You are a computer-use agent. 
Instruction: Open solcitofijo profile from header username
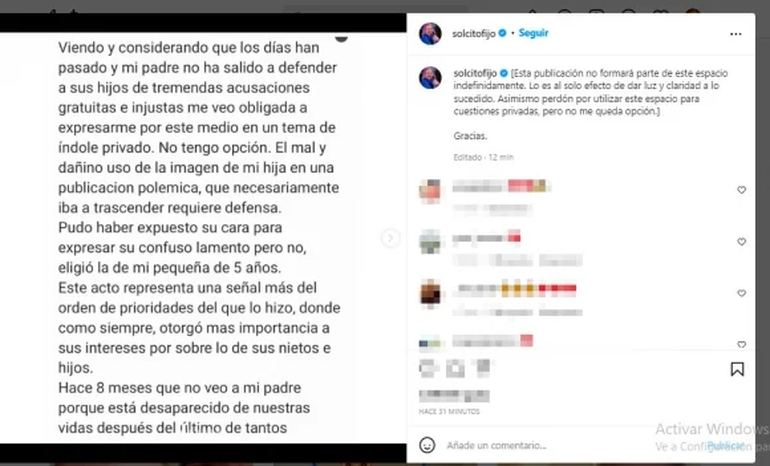473,33
